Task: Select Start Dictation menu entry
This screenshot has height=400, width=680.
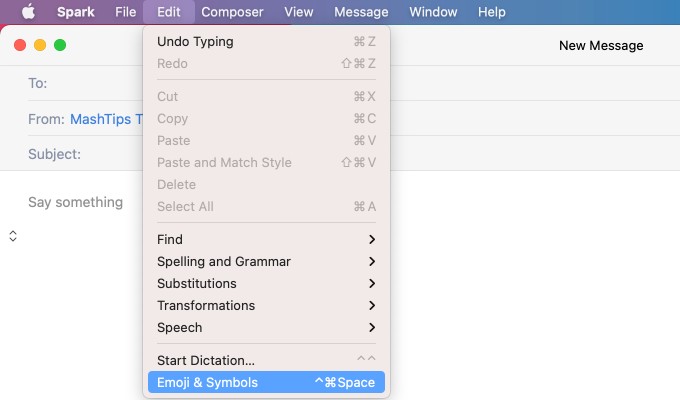Action: click(x=266, y=360)
